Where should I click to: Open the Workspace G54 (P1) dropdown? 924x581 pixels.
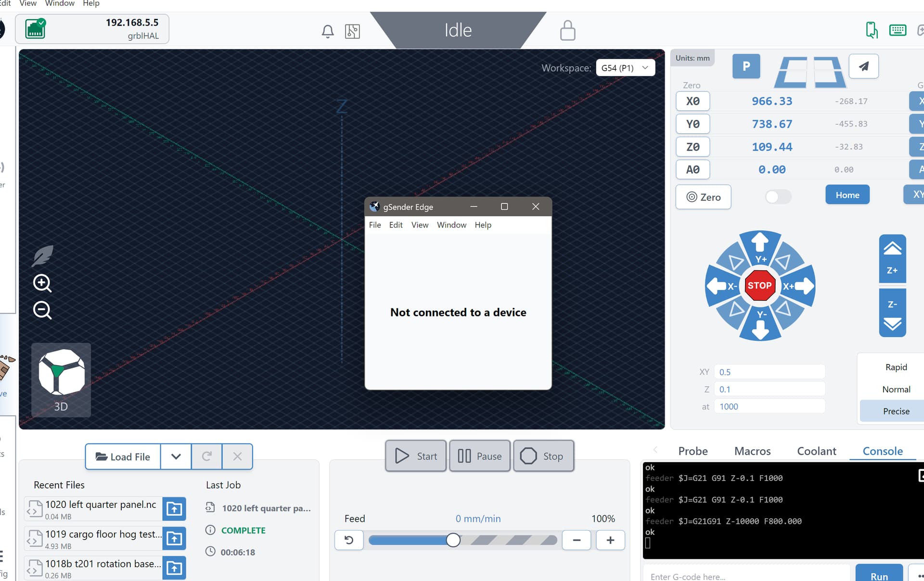point(625,68)
